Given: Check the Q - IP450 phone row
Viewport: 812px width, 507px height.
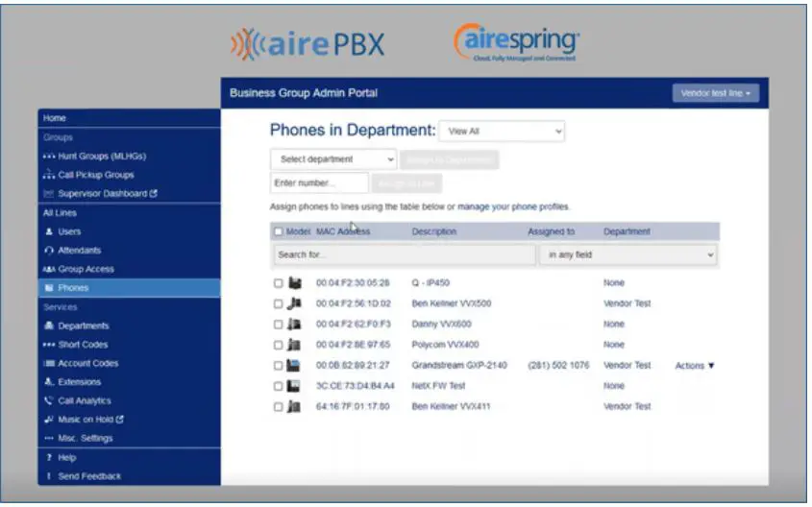Looking at the screenshot, I should click(x=278, y=283).
